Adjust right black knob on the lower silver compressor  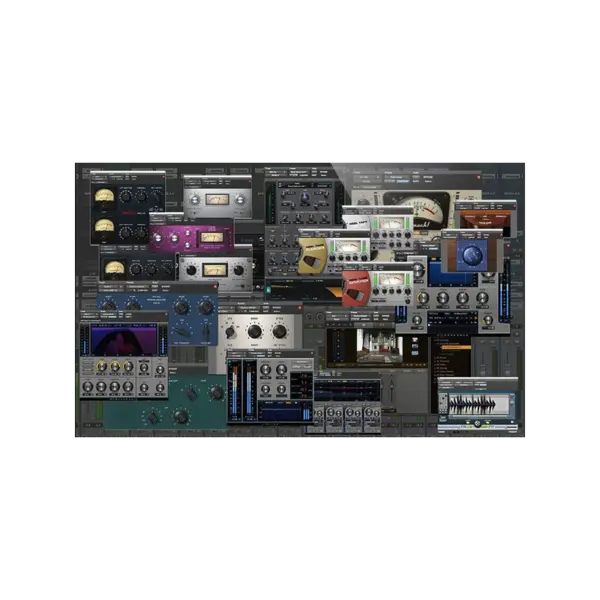tap(238, 270)
